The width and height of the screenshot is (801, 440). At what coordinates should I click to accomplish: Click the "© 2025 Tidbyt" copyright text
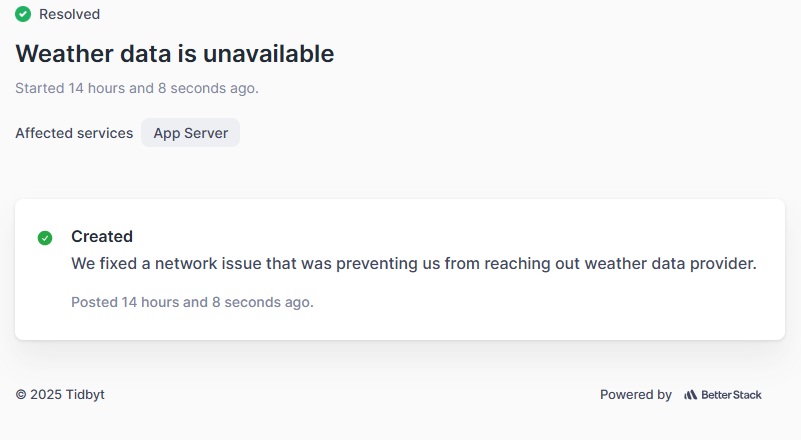click(x=60, y=395)
